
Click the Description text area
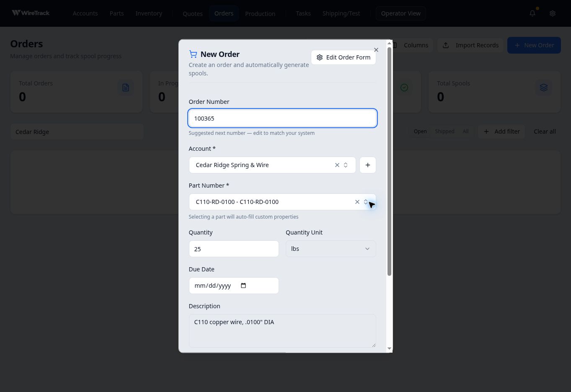tap(282, 331)
